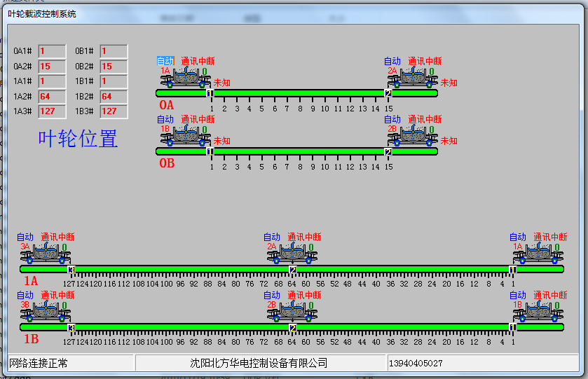
Task: Focus the 1B1# value field
Action: coord(114,81)
